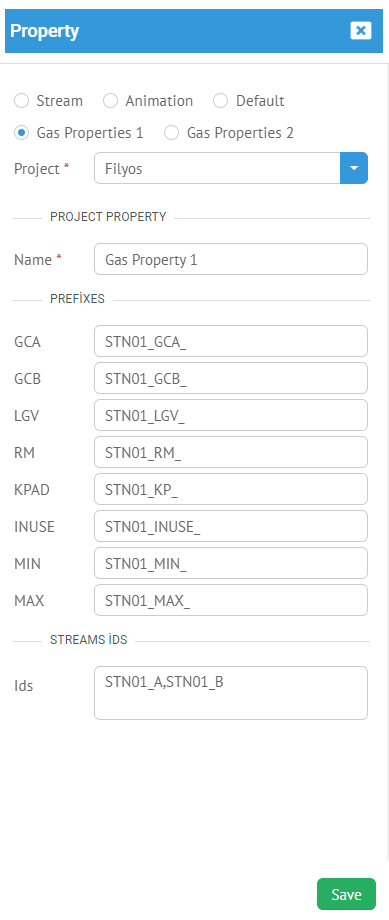
Task: Select the LGV prefix text box
Action: click(231, 415)
